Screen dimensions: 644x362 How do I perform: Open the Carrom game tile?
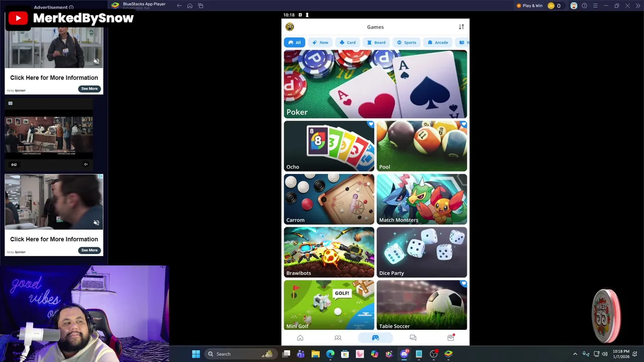pyautogui.click(x=329, y=199)
